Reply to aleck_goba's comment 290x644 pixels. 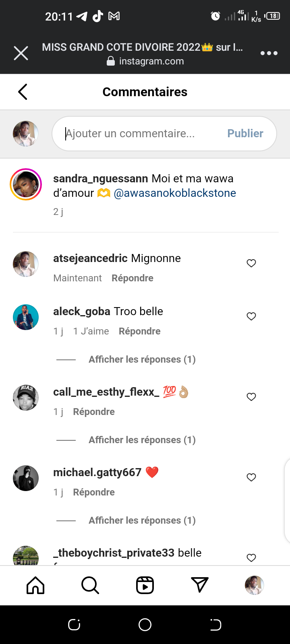[139, 331]
